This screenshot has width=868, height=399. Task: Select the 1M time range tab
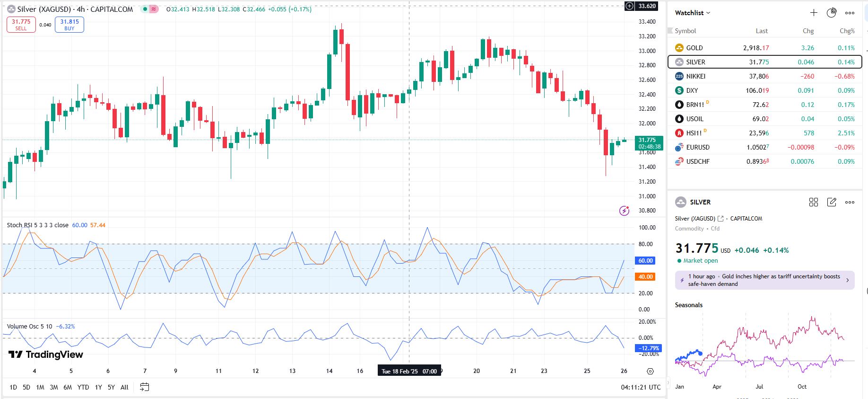pos(40,387)
